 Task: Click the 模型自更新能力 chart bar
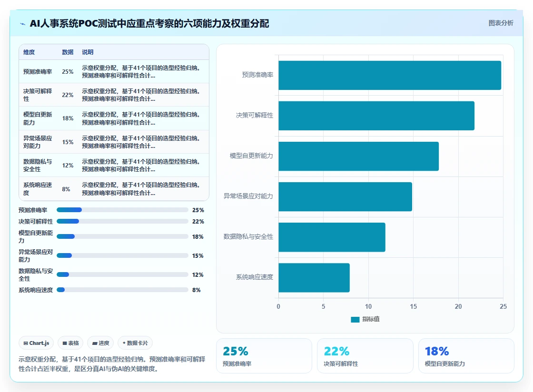pos(359,156)
